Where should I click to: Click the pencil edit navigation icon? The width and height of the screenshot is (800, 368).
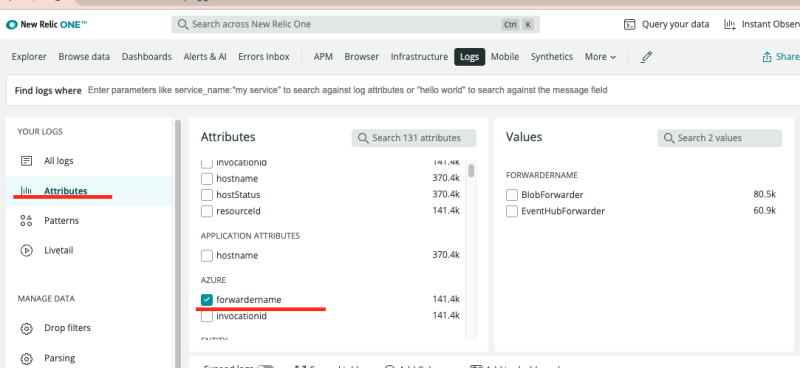click(646, 57)
